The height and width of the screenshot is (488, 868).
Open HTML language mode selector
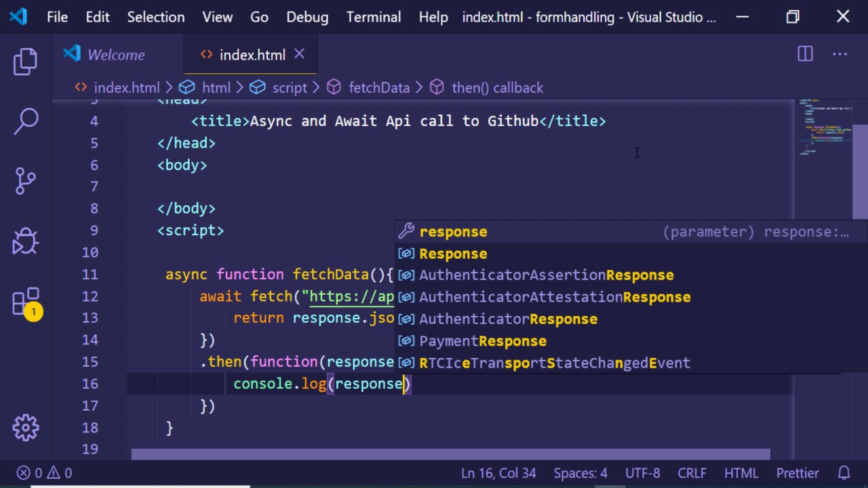[x=741, y=473]
